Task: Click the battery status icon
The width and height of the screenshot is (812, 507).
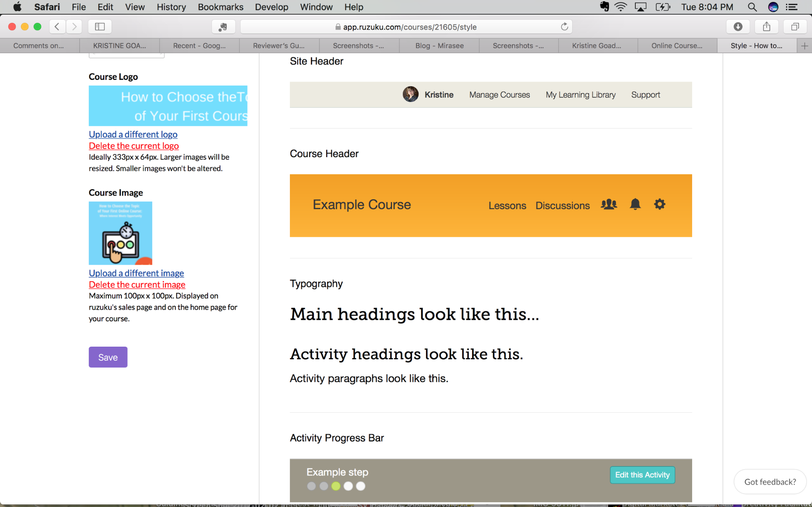Action: pos(663,7)
